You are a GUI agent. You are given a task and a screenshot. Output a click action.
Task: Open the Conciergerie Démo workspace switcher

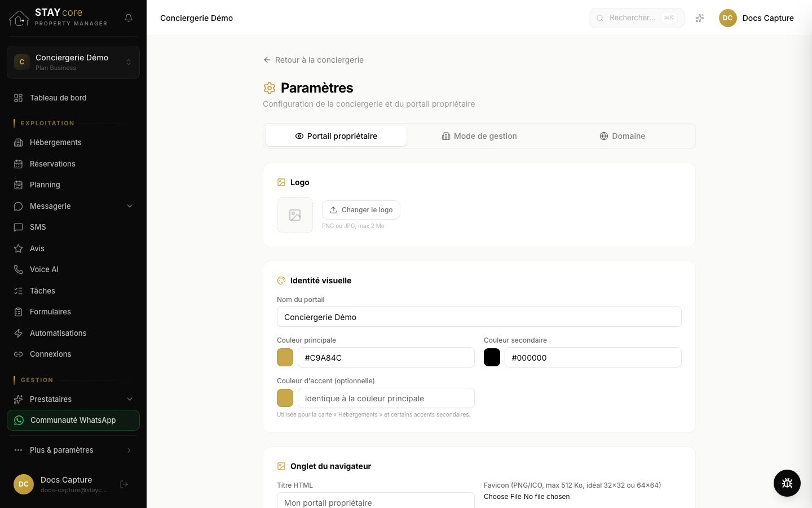pyautogui.click(x=73, y=62)
